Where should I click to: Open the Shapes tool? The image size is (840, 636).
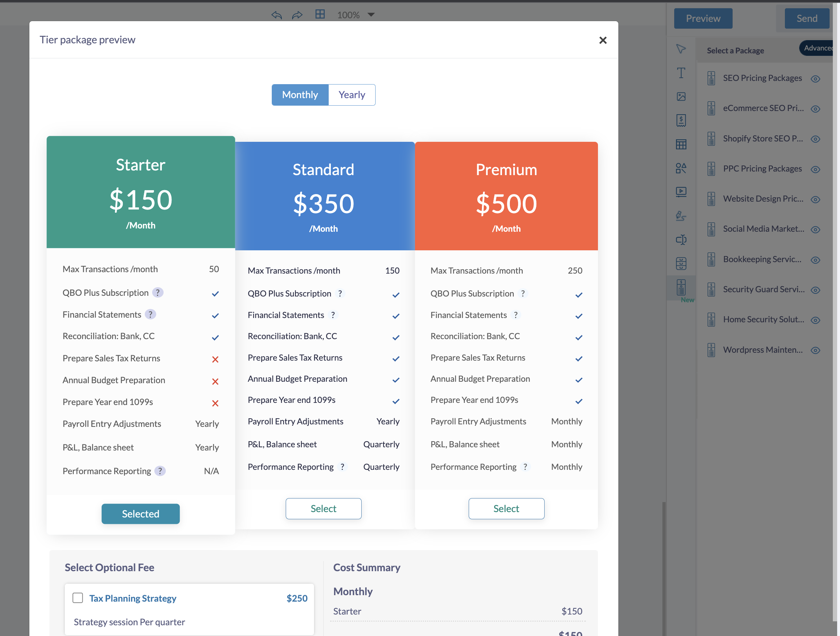click(681, 168)
